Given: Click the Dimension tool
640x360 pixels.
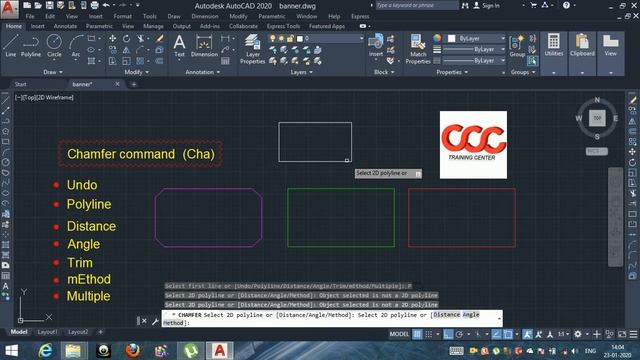Looking at the screenshot, I should pyautogui.click(x=204, y=45).
